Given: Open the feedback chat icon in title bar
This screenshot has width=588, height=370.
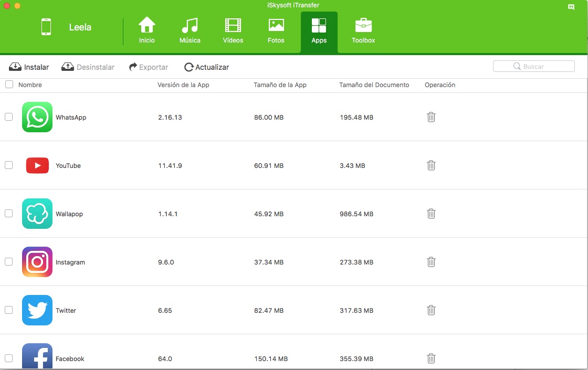Looking at the screenshot, I should point(571,7).
